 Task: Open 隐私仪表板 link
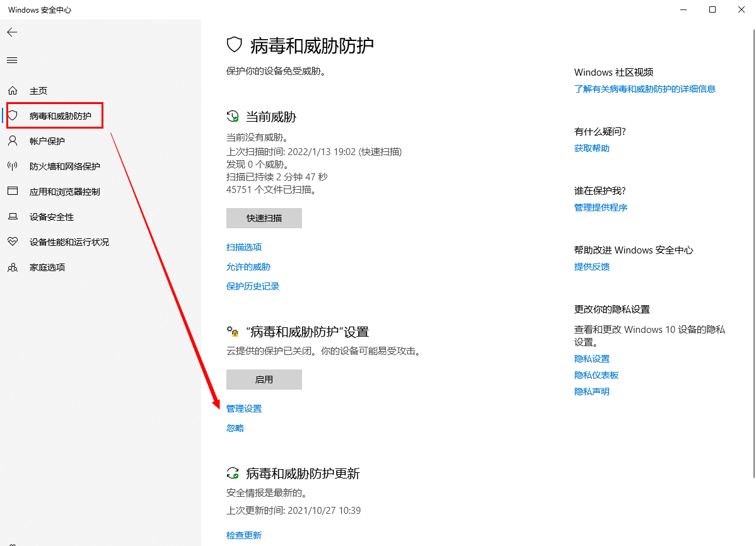click(x=596, y=375)
